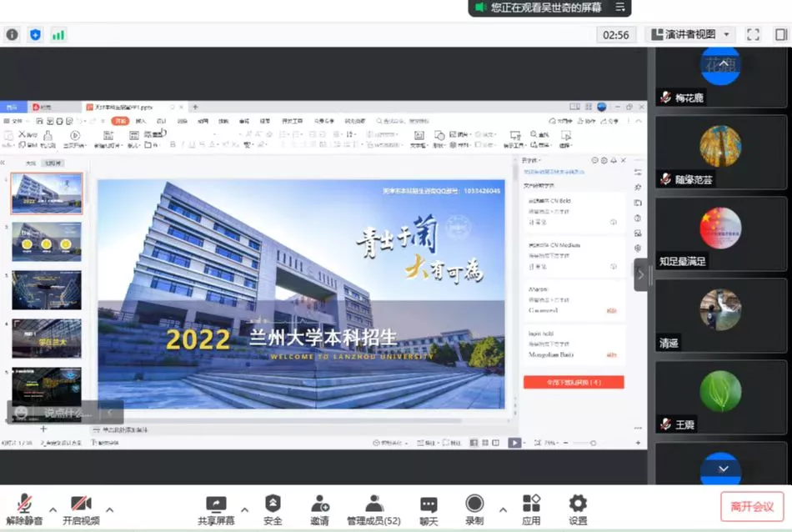
Task: Toggle full screen mode
Action: click(x=753, y=34)
